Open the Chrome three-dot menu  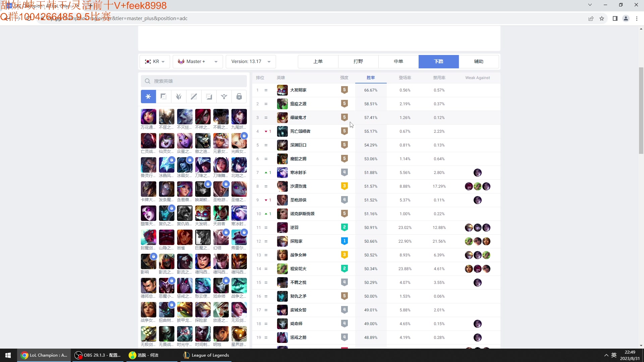point(637,18)
